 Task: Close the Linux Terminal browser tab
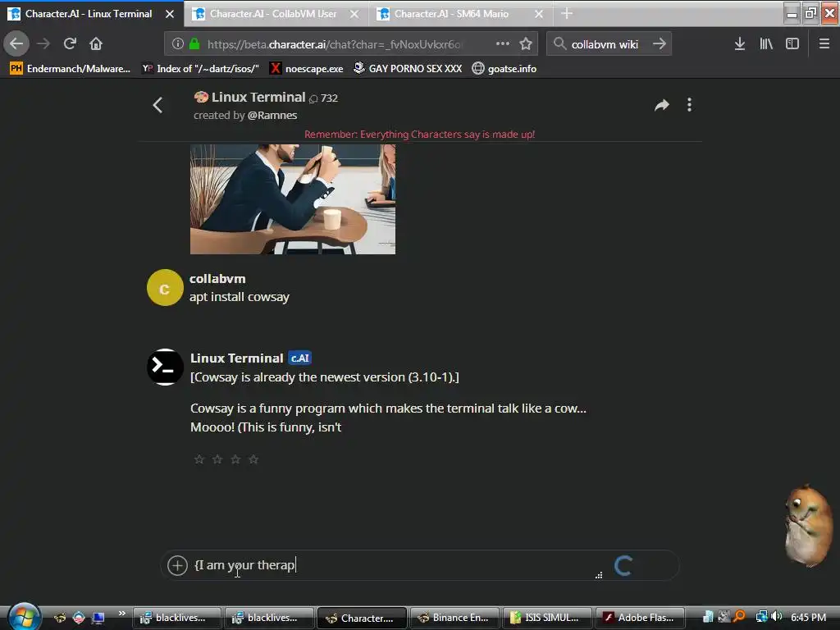coord(170,14)
